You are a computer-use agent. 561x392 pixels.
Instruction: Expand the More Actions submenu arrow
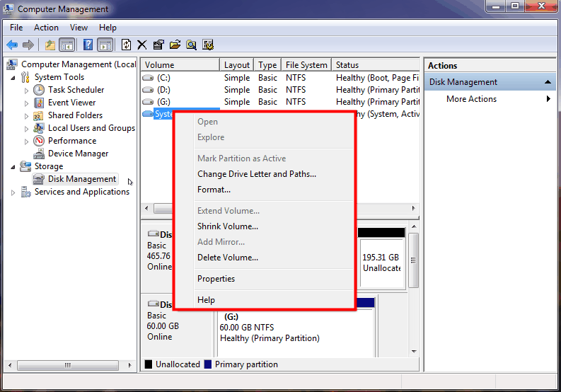click(x=548, y=99)
